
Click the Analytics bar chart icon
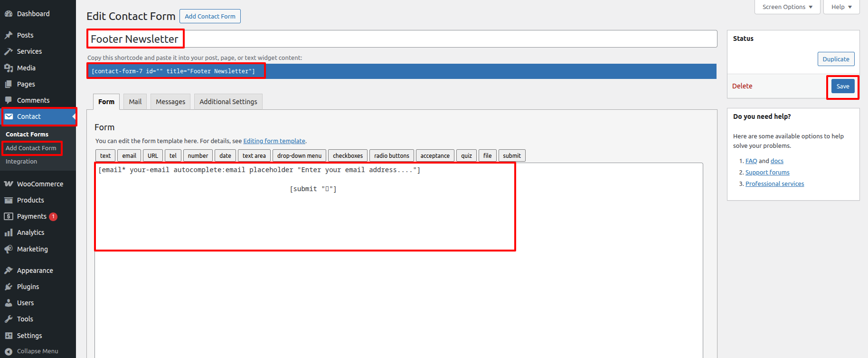point(9,232)
